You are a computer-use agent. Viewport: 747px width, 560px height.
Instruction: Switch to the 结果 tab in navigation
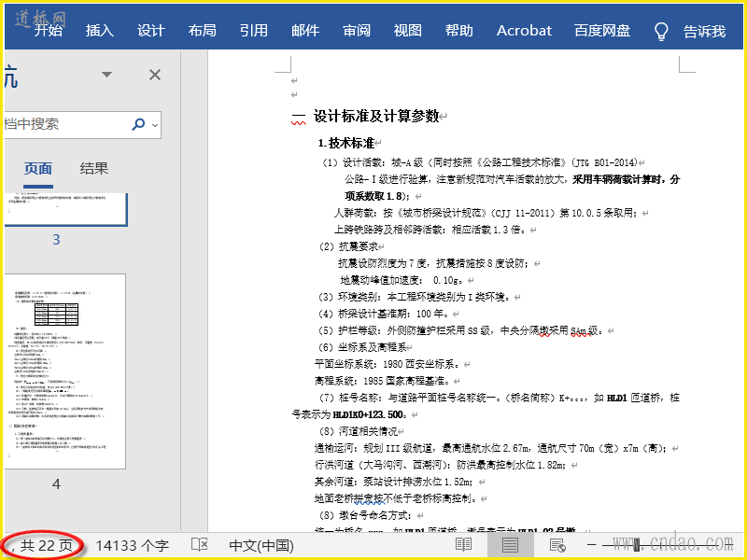point(94,169)
